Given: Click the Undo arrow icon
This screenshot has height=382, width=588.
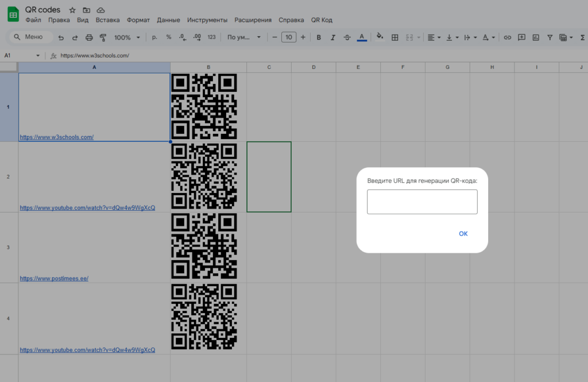Looking at the screenshot, I should click(x=61, y=37).
